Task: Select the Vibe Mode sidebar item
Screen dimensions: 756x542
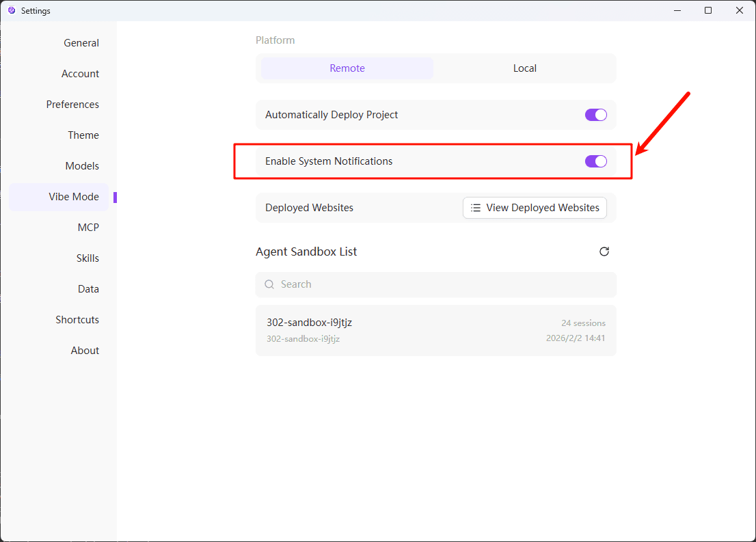Action: pos(74,197)
